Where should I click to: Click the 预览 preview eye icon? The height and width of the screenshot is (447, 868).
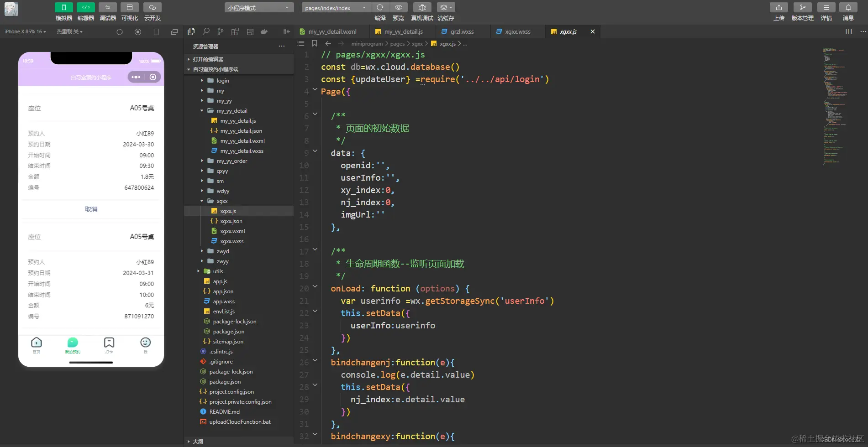(x=399, y=7)
